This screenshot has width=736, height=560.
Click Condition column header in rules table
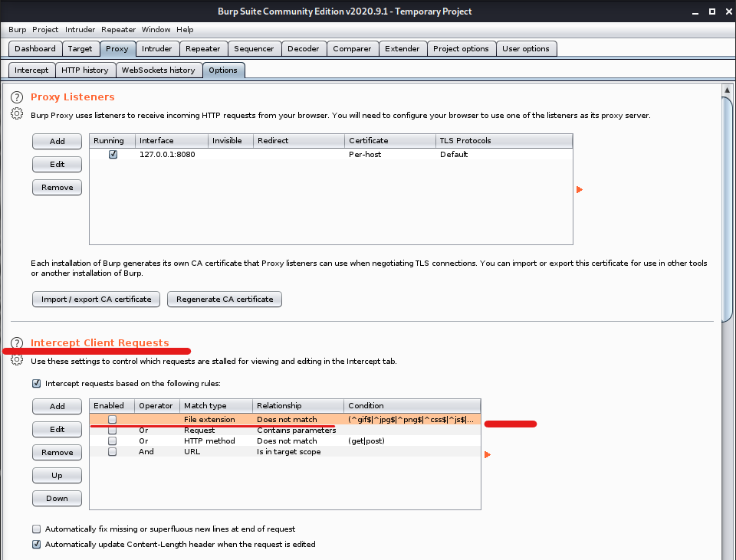[412, 406]
